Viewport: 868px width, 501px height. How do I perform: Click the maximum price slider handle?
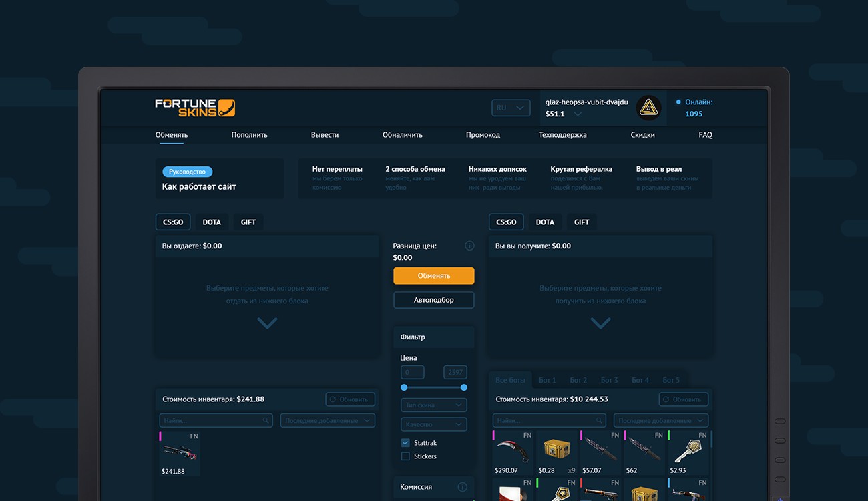click(x=464, y=387)
